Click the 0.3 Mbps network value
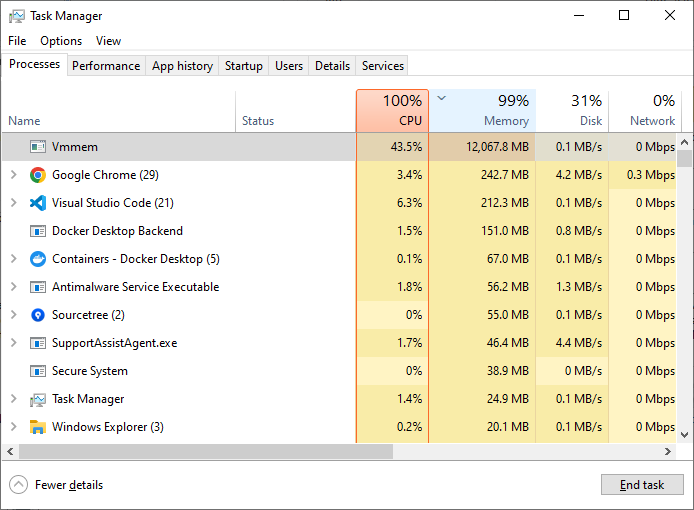694x510 pixels. click(651, 175)
